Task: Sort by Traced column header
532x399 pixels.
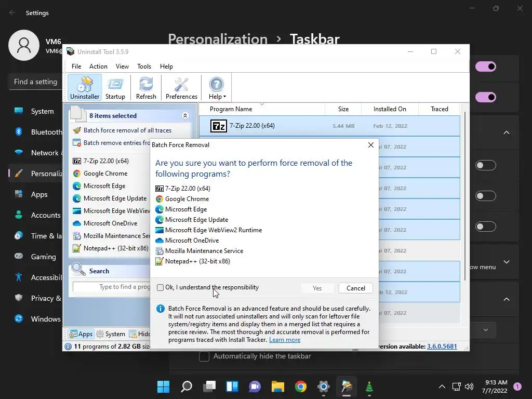Action: pos(440,109)
